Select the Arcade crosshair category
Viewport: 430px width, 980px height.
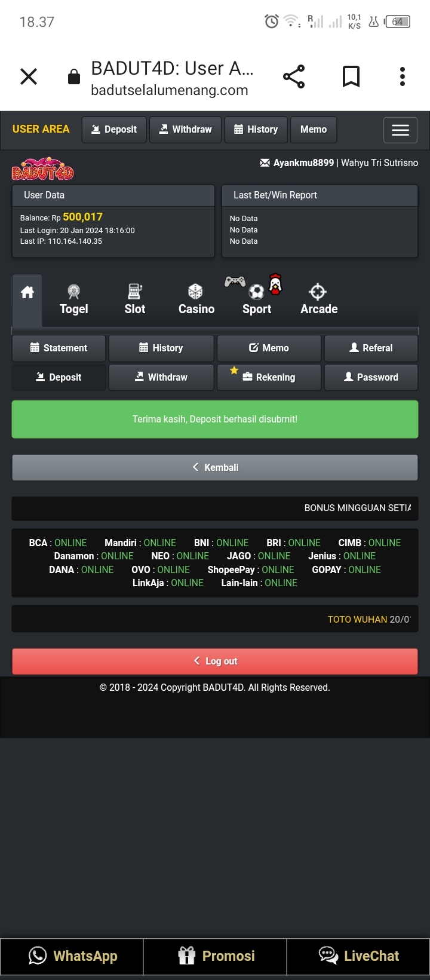(319, 299)
